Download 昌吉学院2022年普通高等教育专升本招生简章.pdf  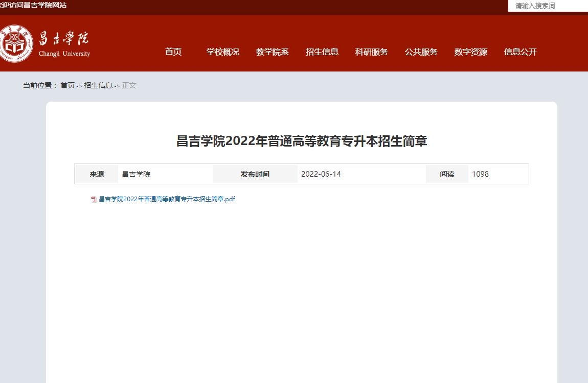coord(167,199)
